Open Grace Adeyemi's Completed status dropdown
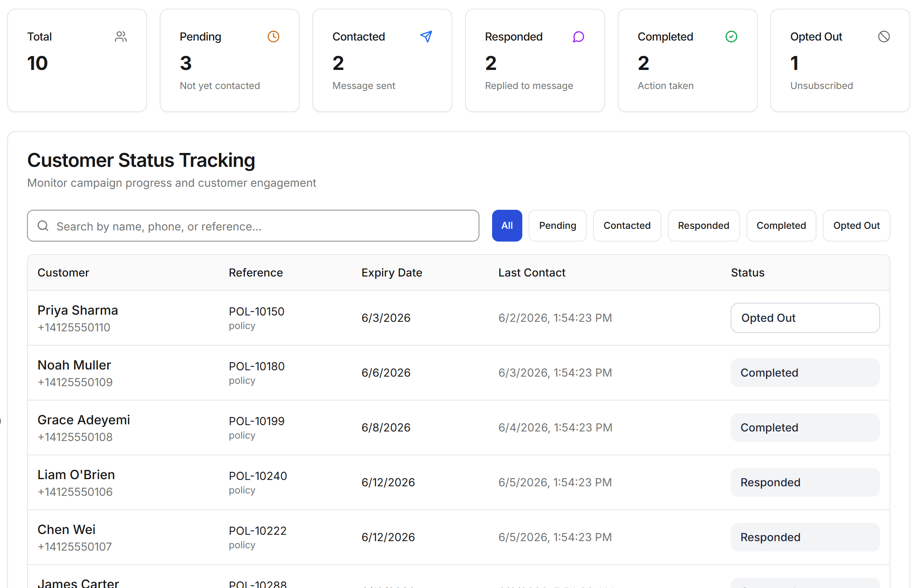The width and height of the screenshot is (923, 588). 805,427
